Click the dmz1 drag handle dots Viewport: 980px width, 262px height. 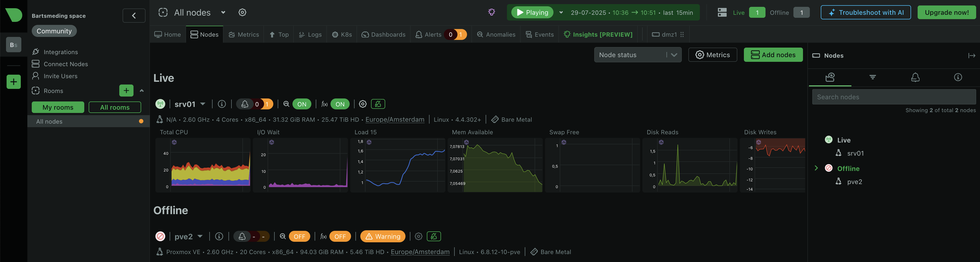[682, 34]
